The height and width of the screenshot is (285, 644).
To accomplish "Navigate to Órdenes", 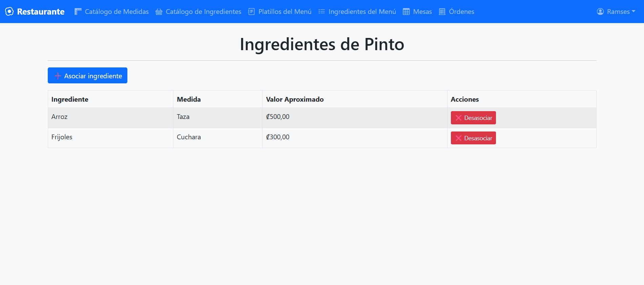I will tap(461, 12).
